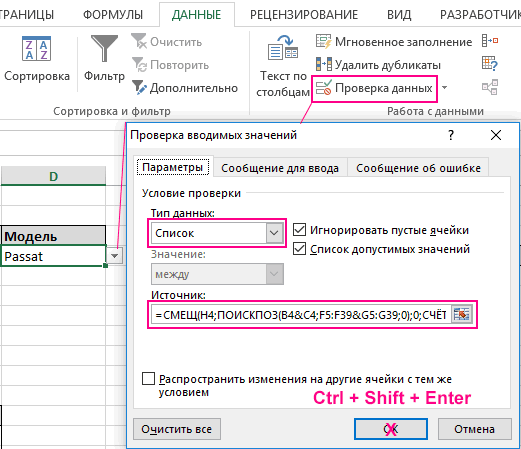This screenshot has height=449, width=521.
Task: Click the range selector icon in Источник
Action: pyautogui.click(x=462, y=314)
